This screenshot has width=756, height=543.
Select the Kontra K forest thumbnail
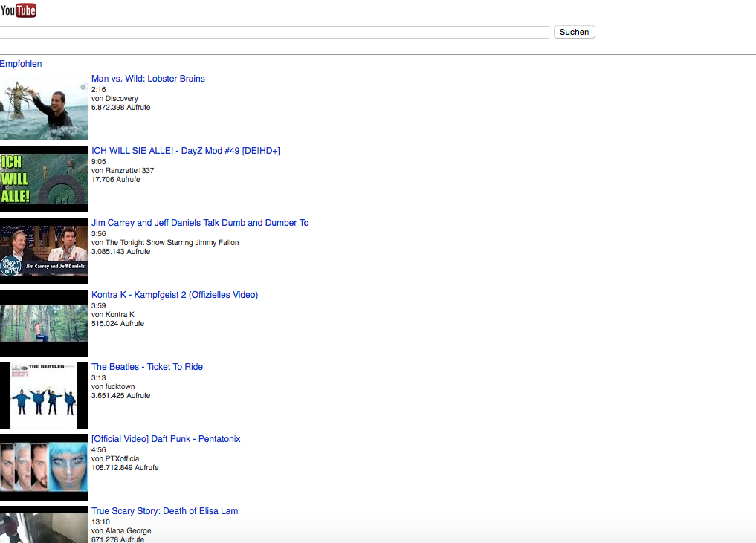pos(44,323)
